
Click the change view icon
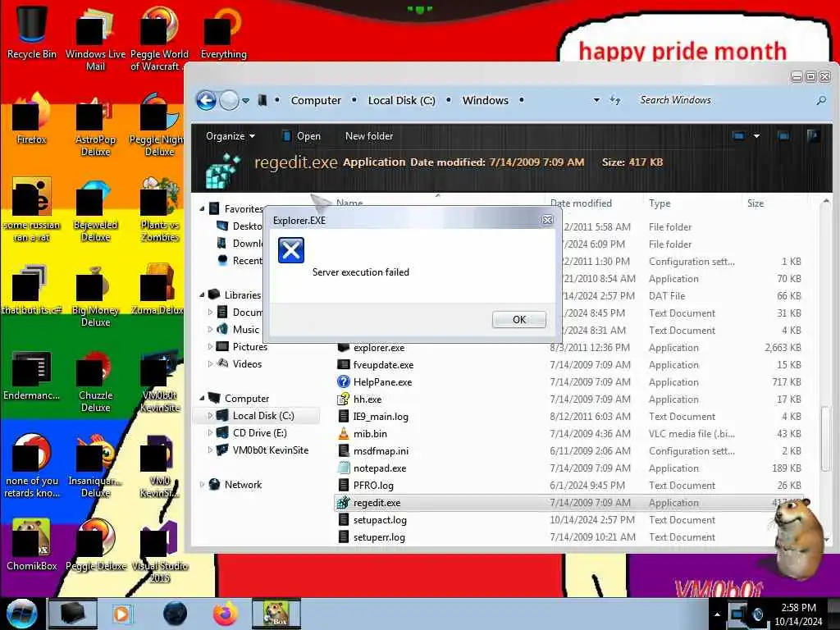tap(738, 136)
